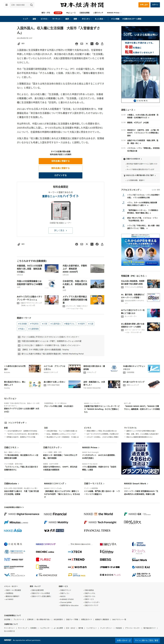Click the print icon below the article

coord(77,244)
